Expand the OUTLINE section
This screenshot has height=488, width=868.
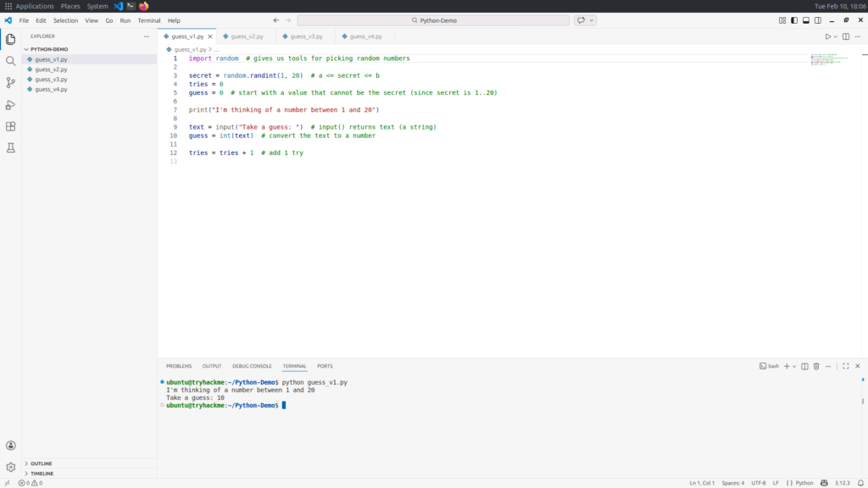(x=41, y=463)
